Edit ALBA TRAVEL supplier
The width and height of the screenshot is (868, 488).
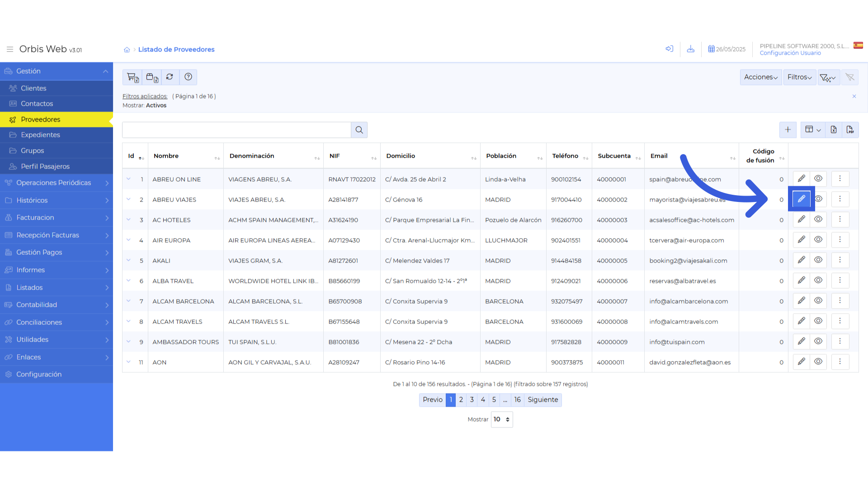coord(802,281)
